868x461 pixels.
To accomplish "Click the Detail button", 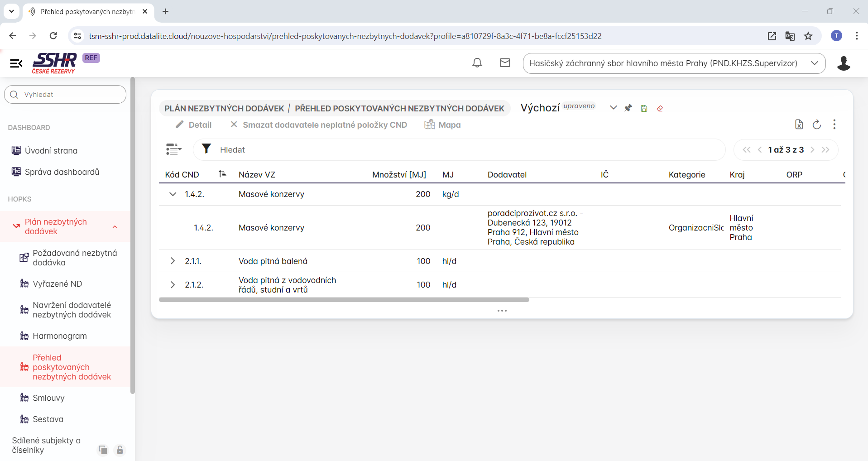I will (x=193, y=125).
